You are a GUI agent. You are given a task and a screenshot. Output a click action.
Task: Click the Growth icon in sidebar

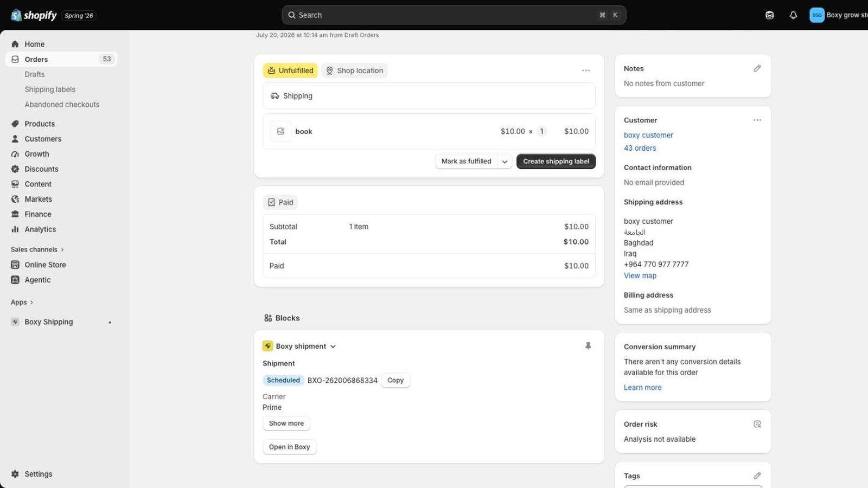tap(15, 154)
